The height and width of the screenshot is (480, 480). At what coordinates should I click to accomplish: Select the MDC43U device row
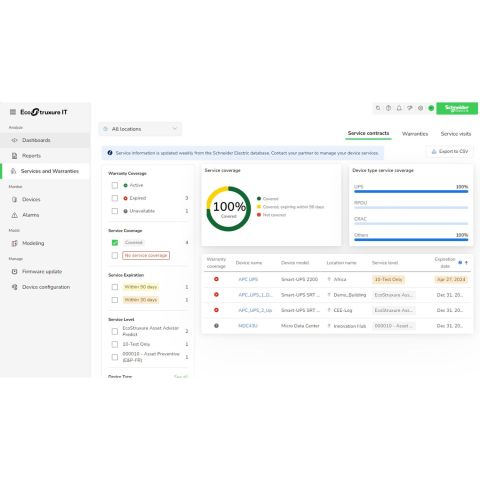point(337,326)
